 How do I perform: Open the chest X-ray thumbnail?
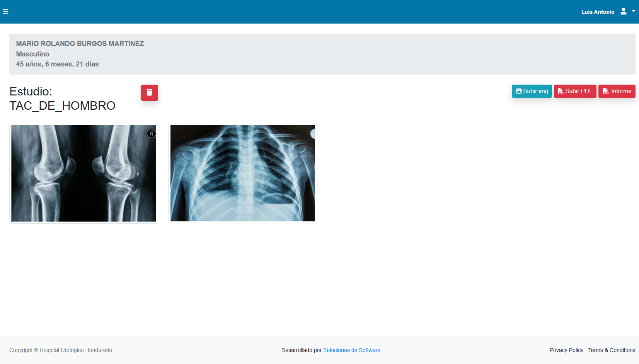243,173
